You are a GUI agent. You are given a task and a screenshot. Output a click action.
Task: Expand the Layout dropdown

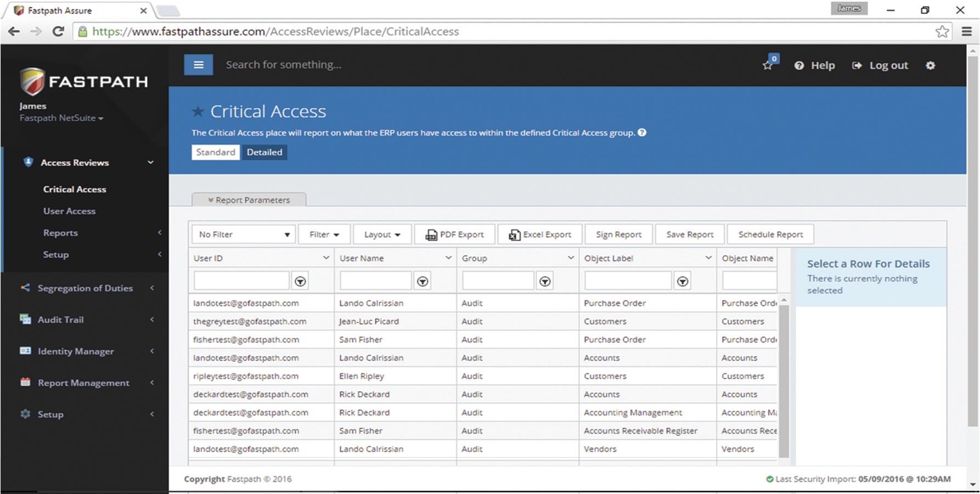(382, 234)
